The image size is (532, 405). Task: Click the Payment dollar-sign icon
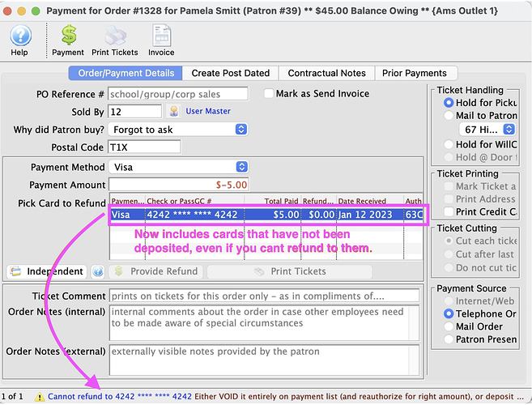[x=69, y=36]
